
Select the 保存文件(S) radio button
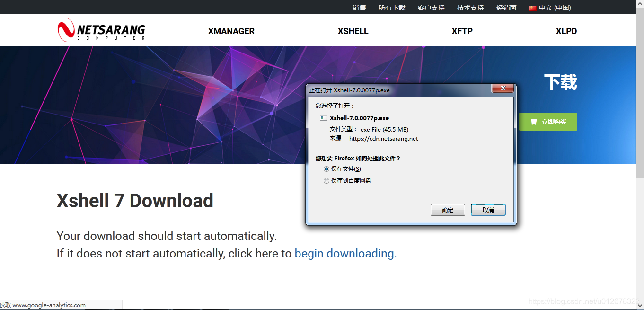pos(326,168)
